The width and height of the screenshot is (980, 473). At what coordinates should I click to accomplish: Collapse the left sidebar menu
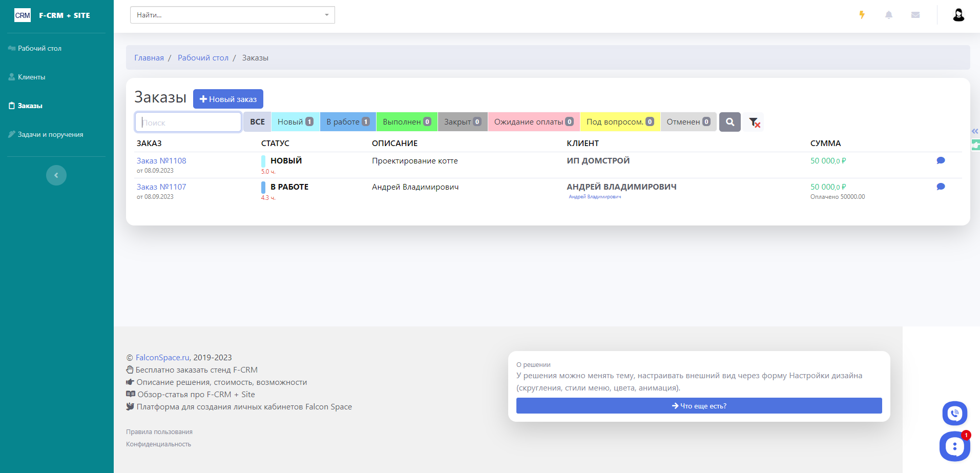click(56, 175)
